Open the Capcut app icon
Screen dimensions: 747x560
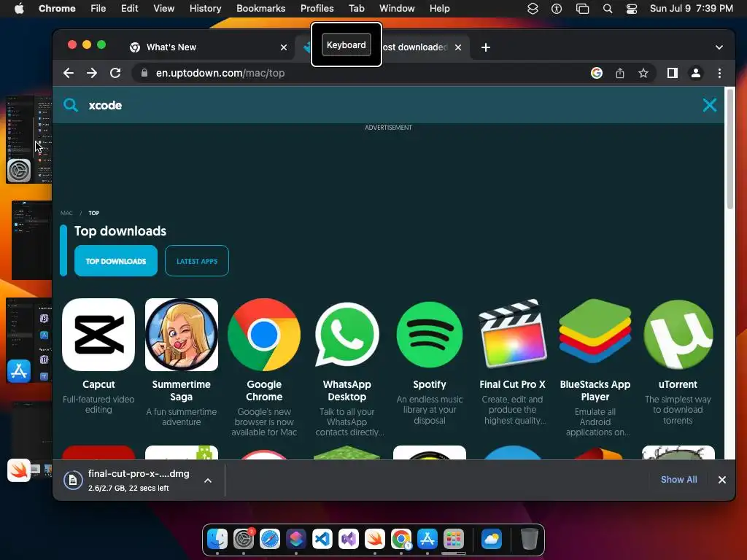pos(98,335)
